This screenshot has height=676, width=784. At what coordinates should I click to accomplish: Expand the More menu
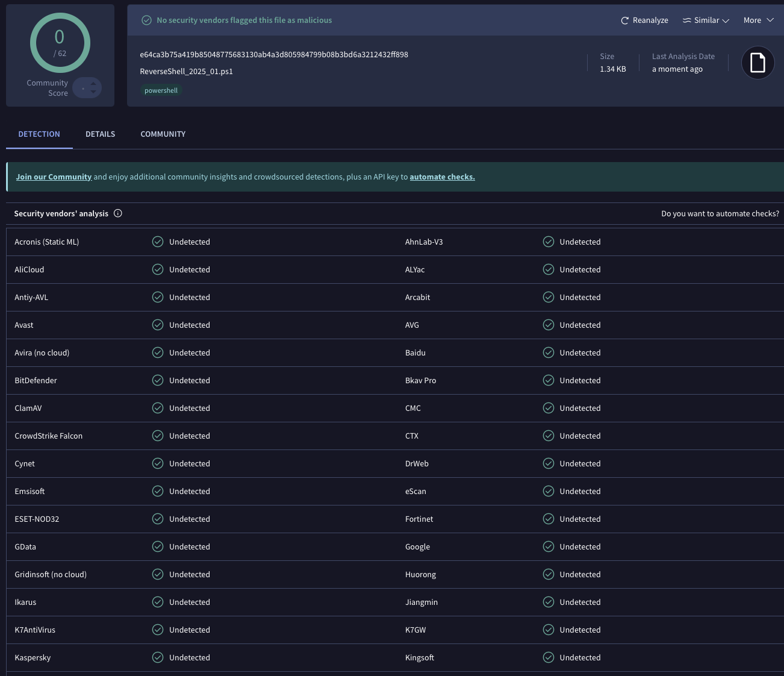point(758,20)
